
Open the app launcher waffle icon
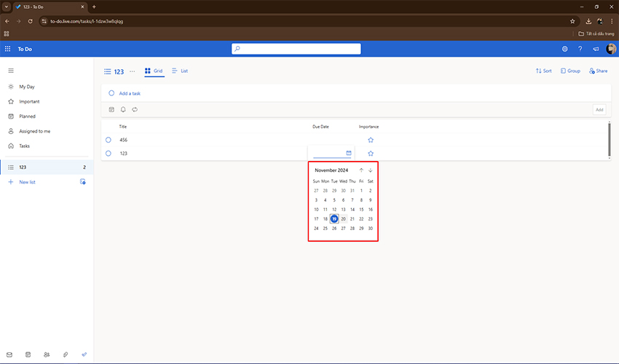click(8, 49)
